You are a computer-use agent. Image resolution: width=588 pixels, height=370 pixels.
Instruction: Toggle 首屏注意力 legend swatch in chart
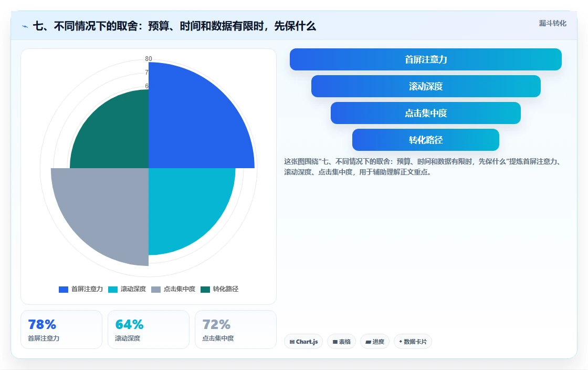(x=64, y=289)
